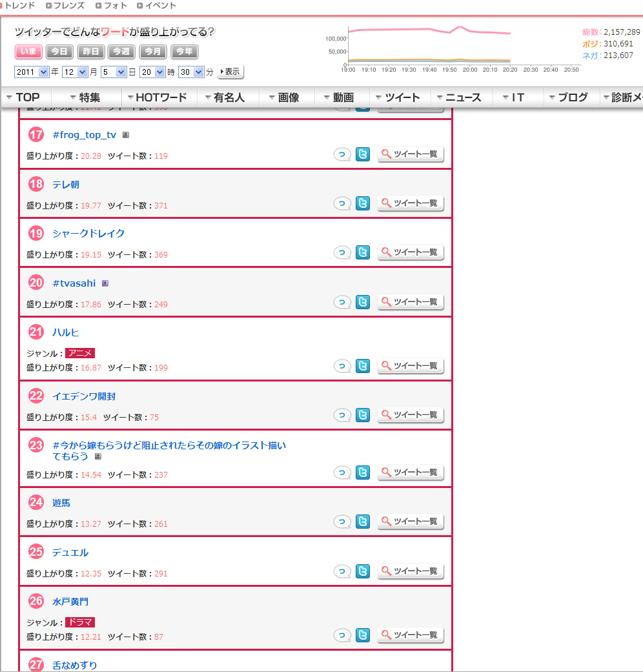Click small icon next to #tvasahi

[105, 283]
